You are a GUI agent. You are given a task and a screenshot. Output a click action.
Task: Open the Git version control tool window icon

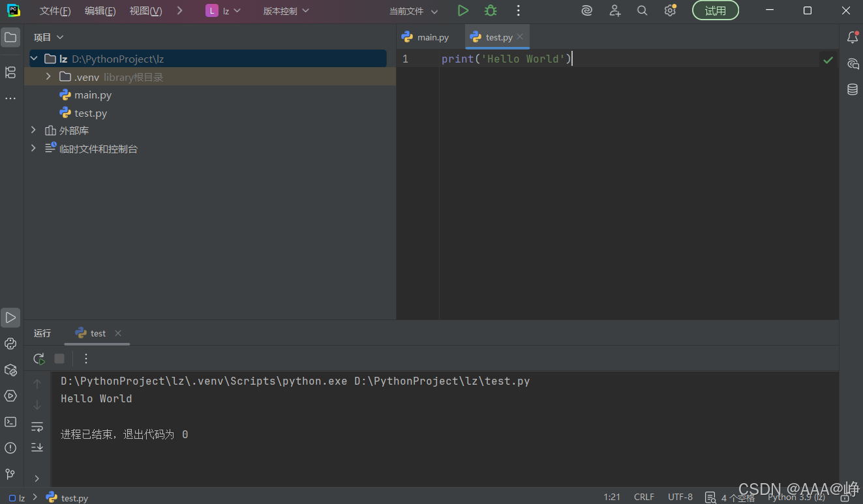[10, 474]
